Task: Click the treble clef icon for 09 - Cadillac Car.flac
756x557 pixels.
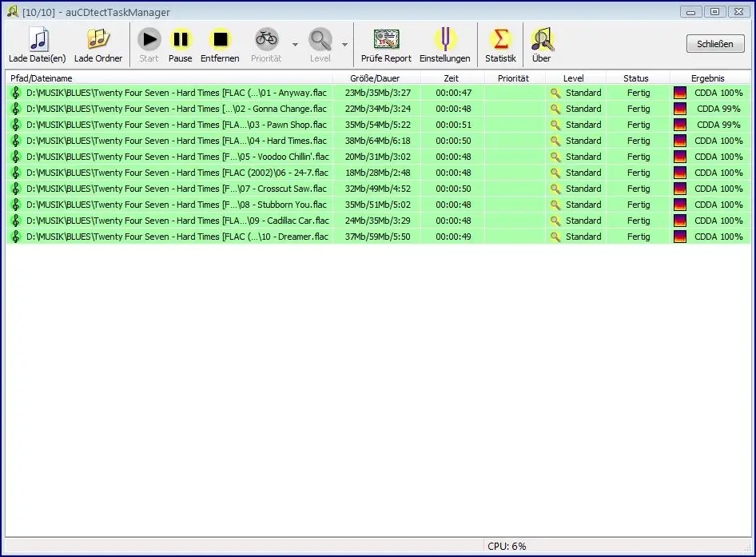Action: click(x=16, y=220)
